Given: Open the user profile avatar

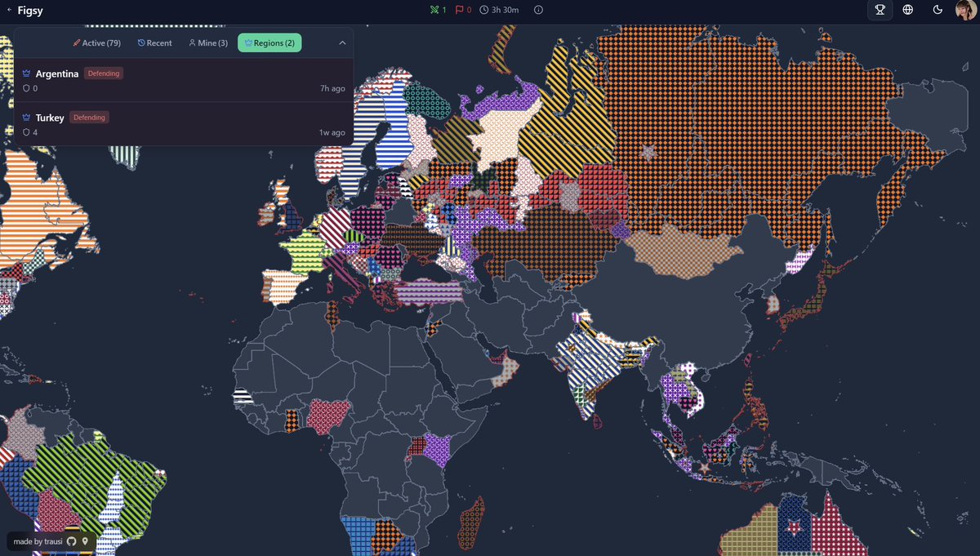Looking at the screenshot, I should click(965, 10).
